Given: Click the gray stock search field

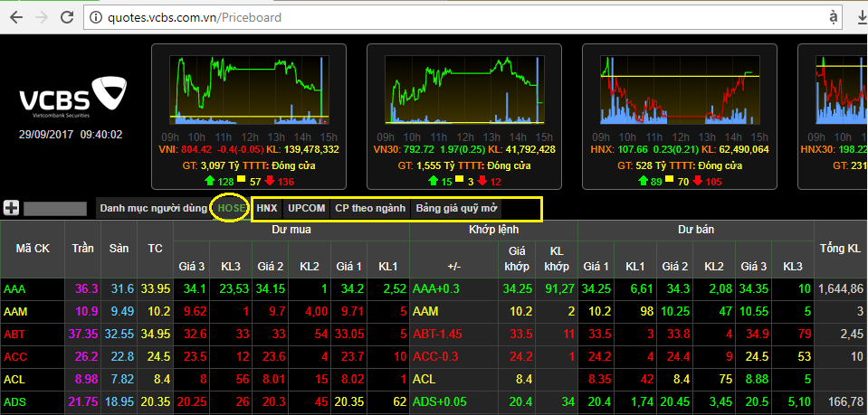Looking at the screenshot, I should point(57,208).
